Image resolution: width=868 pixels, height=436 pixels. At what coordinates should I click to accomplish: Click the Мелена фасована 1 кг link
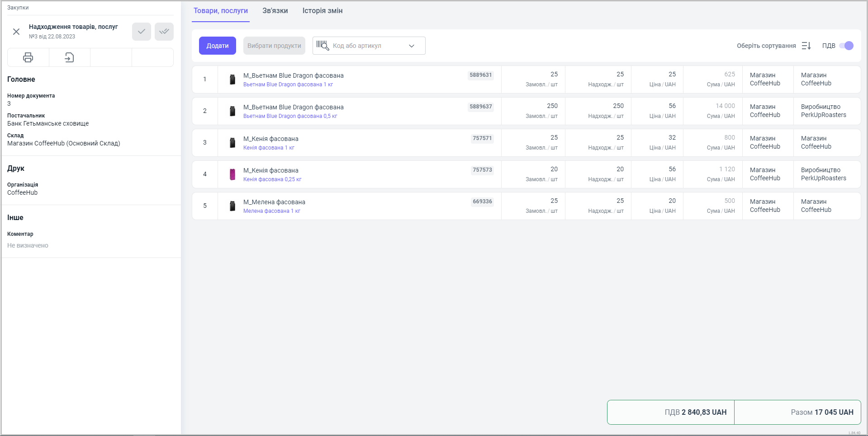point(271,211)
